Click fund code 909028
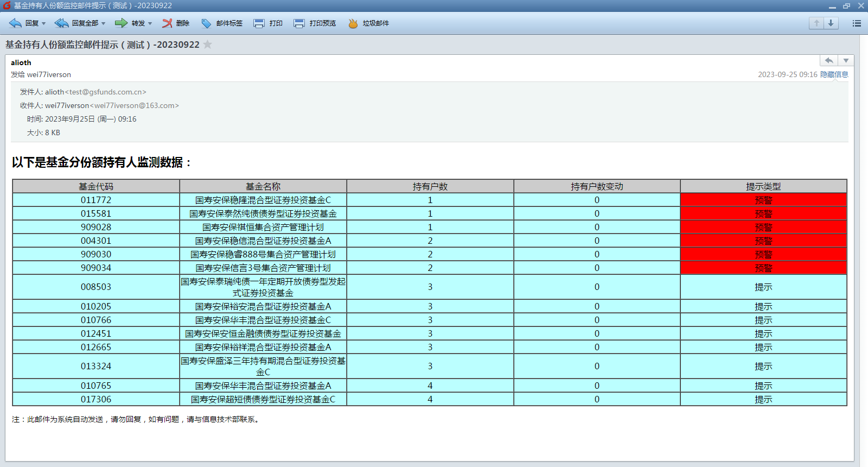The height and width of the screenshot is (467, 868). pos(96,227)
